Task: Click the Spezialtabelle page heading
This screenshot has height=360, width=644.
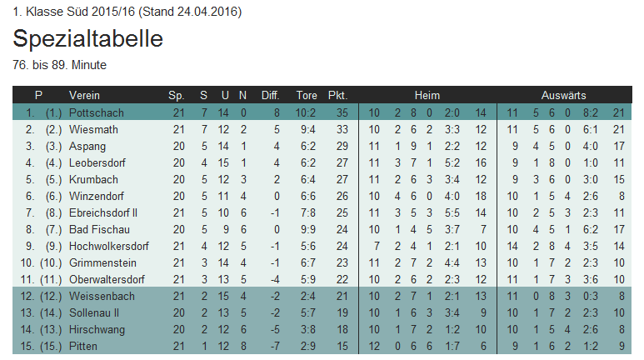Action: 88,38
